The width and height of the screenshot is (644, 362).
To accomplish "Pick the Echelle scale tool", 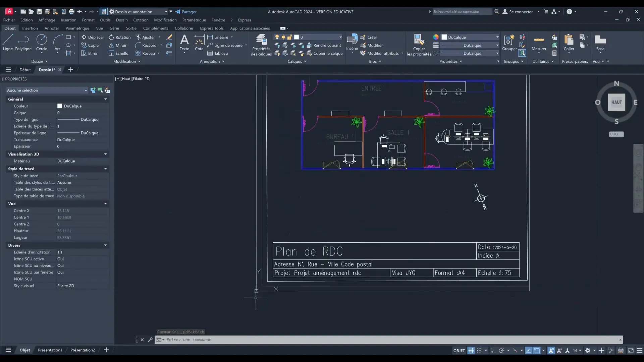I will click(x=118, y=53).
